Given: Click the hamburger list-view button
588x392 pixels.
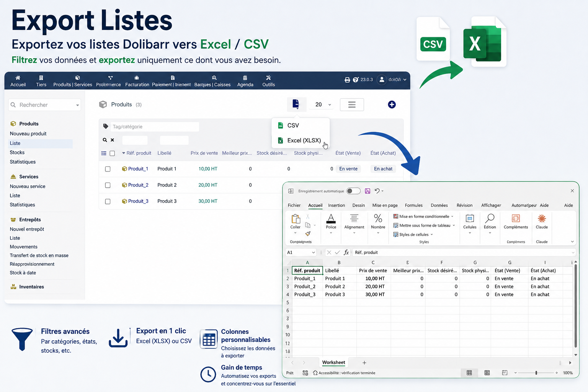Looking at the screenshot, I should tap(352, 105).
